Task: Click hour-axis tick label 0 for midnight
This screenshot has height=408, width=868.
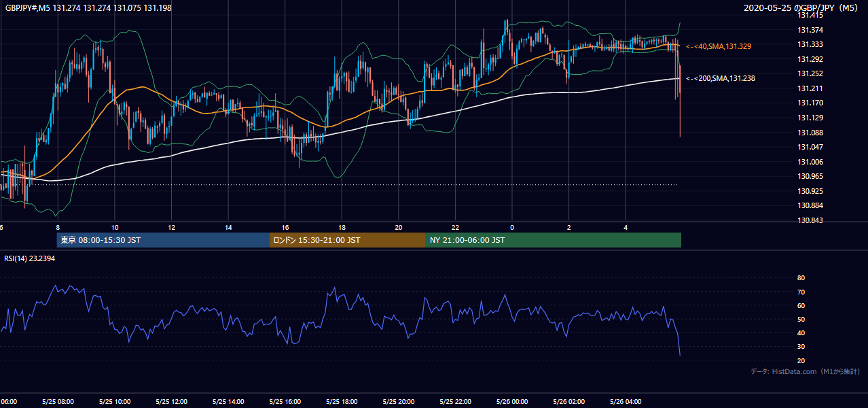Action: click(512, 227)
